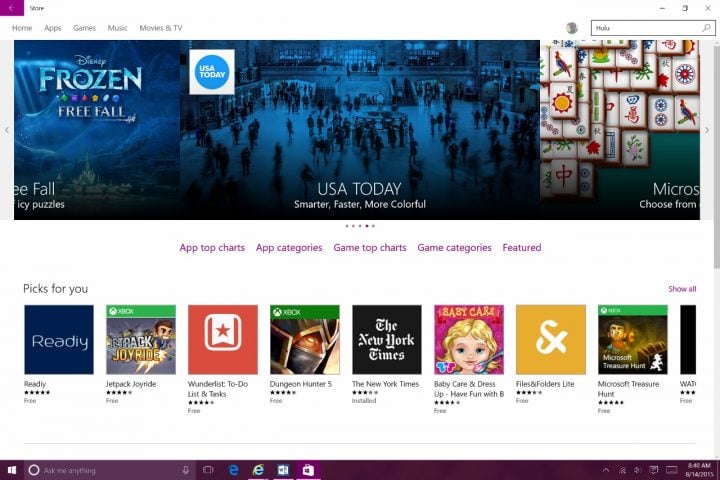This screenshot has height=480, width=720.
Task: Open App top charts
Action: (212, 248)
